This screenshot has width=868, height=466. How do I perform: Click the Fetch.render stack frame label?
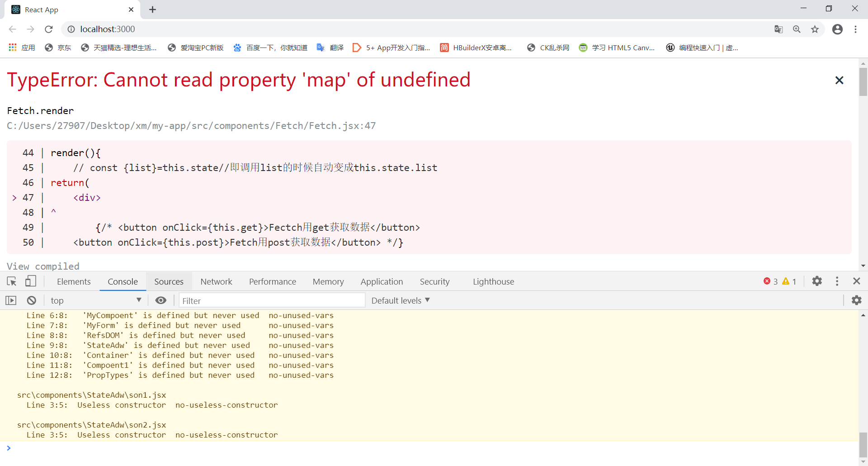click(x=40, y=111)
